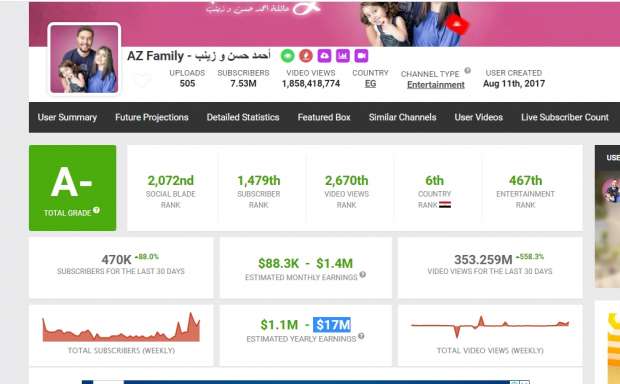The height and width of the screenshot is (384, 620).
Task: Click 353.259M video views value
Action: pos(483,260)
